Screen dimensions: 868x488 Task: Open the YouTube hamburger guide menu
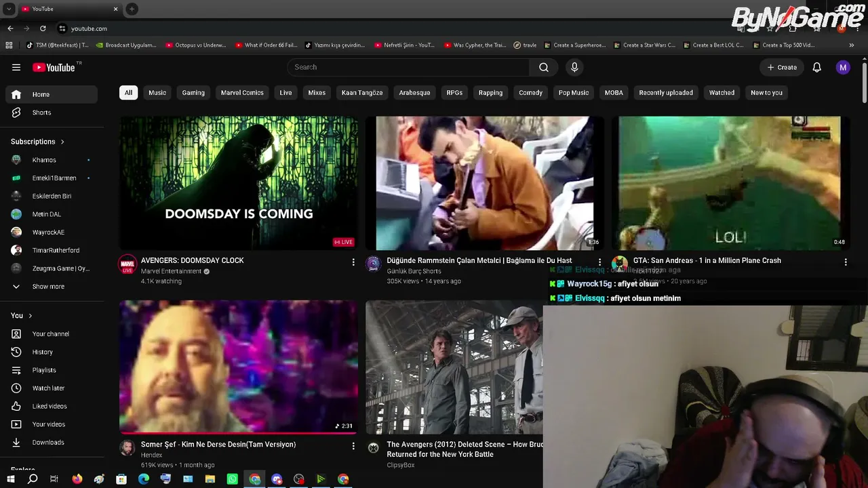coord(16,67)
